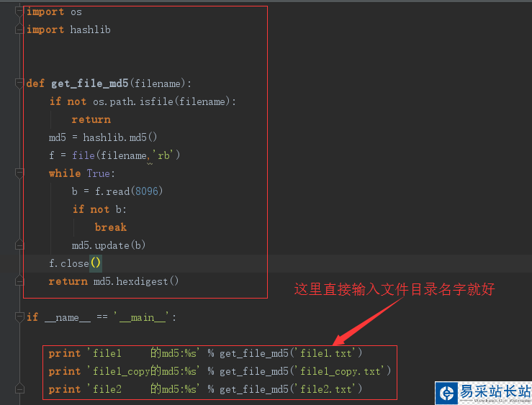Collapse the get_file_md5 function definition

point(19,83)
